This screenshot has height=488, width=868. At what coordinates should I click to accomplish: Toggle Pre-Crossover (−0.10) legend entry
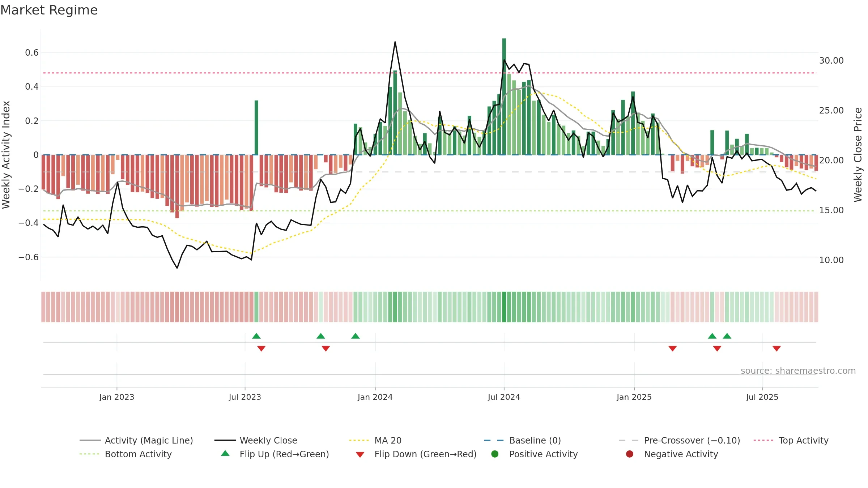pos(679,440)
